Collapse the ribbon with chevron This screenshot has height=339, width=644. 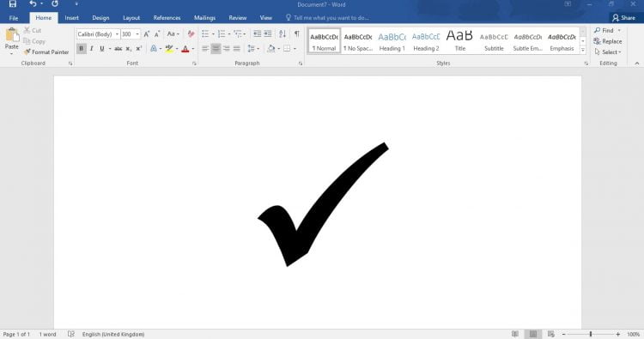[637, 64]
